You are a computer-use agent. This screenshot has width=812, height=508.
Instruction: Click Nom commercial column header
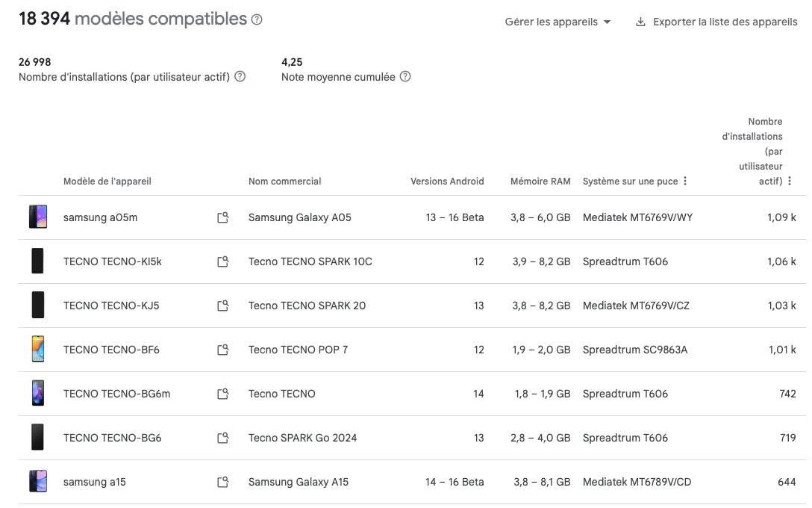[285, 182]
